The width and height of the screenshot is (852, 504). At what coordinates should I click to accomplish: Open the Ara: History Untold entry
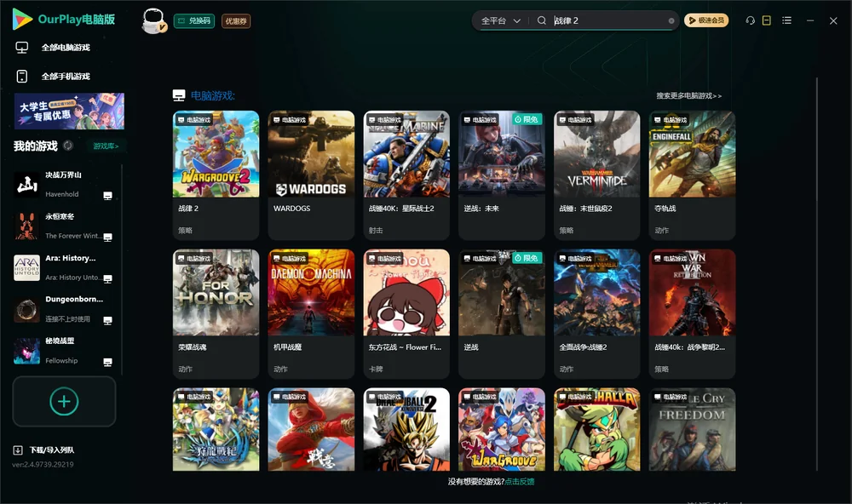coord(64,267)
